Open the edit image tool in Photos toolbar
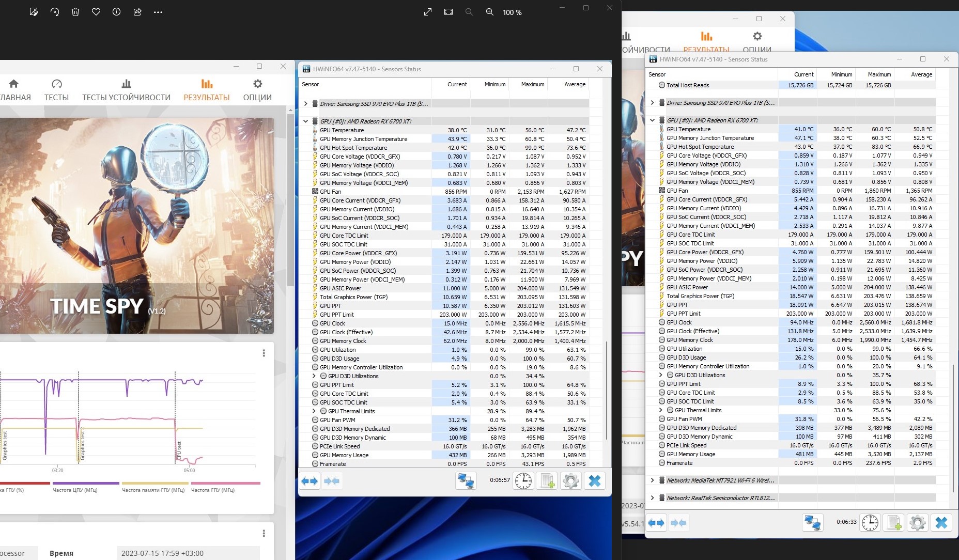This screenshot has height=560, width=959. click(x=34, y=12)
